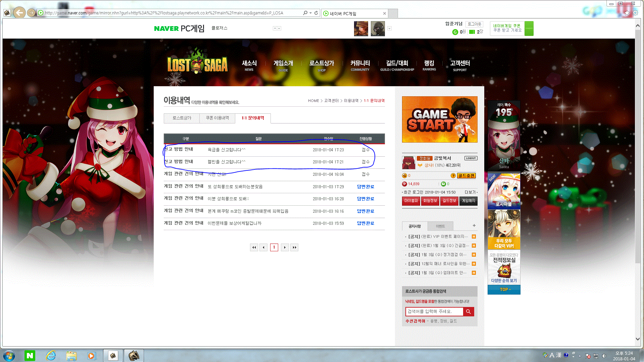Click the plus icon to see more notices
Screen dimensions: 644x362
[474, 225]
